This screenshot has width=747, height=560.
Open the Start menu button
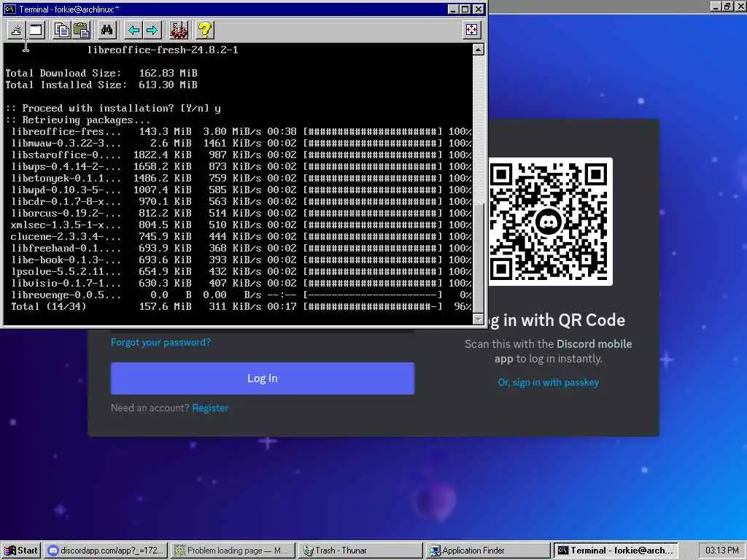tap(21, 551)
